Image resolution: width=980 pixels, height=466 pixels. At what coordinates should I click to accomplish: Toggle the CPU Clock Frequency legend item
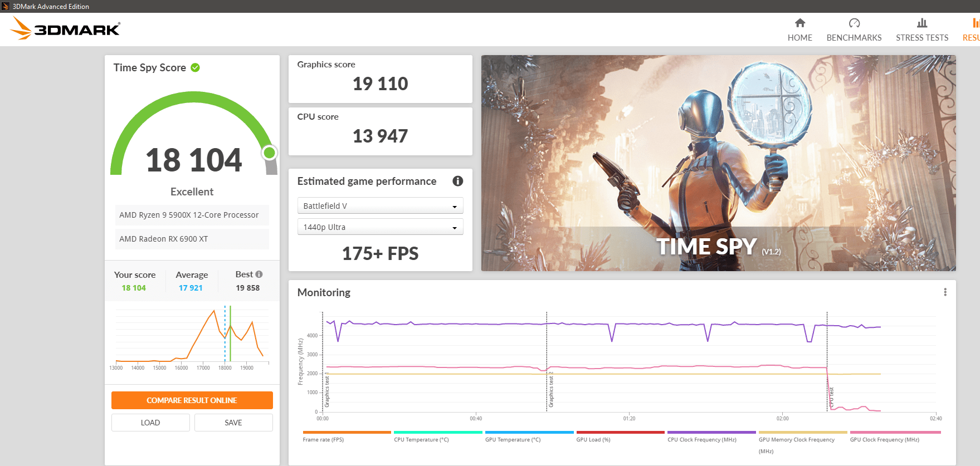711,436
